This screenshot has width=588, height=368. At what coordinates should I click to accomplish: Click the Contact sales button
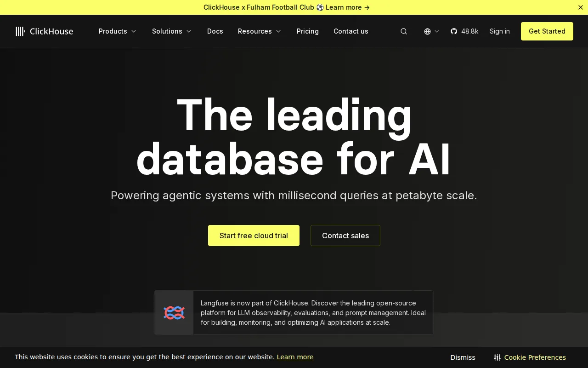345,236
